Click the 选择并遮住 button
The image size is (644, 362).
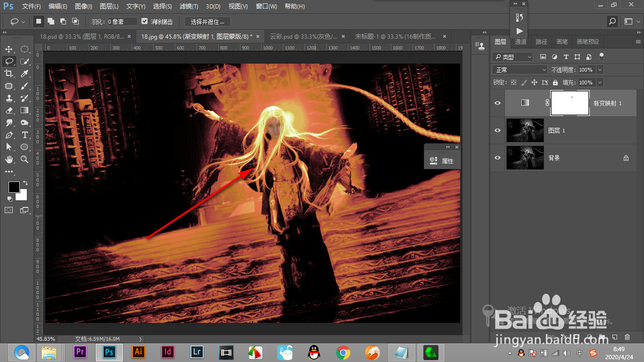click(x=207, y=21)
